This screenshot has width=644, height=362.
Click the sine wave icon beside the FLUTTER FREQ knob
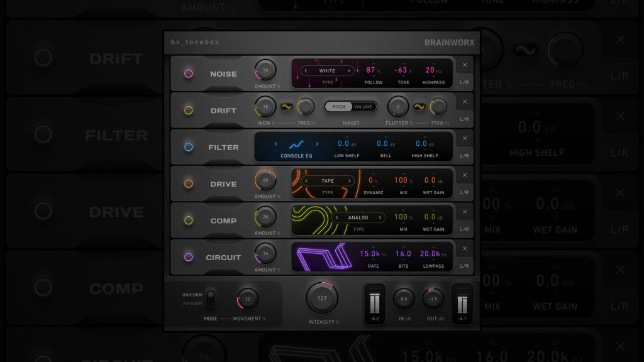pyautogui.click(x=418, y=106)
